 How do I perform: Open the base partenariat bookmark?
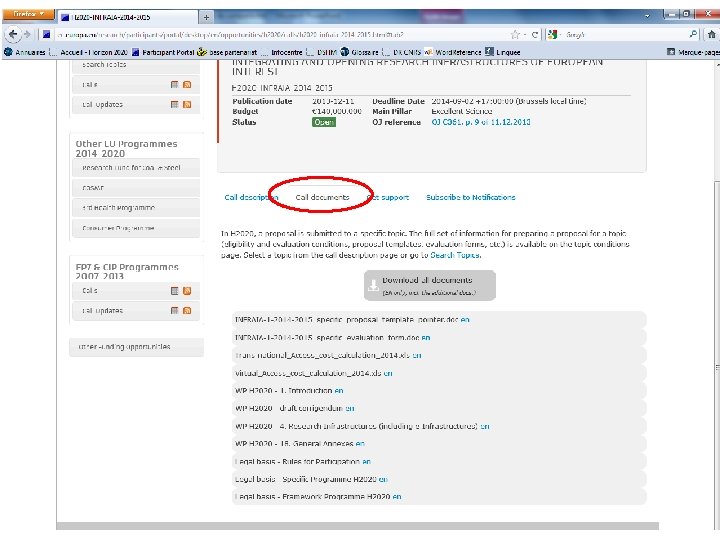(227, 52)
